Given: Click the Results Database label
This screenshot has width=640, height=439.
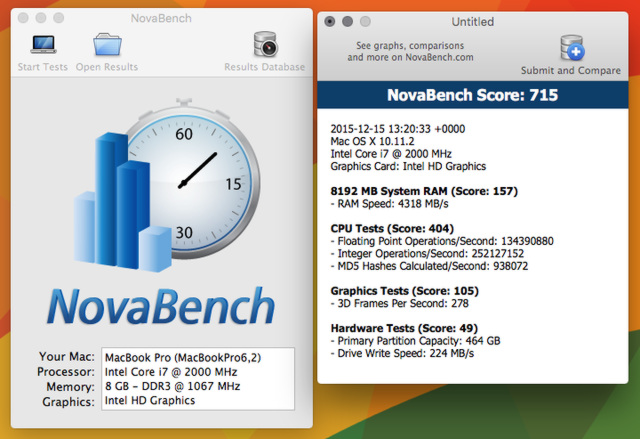Looking at the screenshot, I should [264, 67].
